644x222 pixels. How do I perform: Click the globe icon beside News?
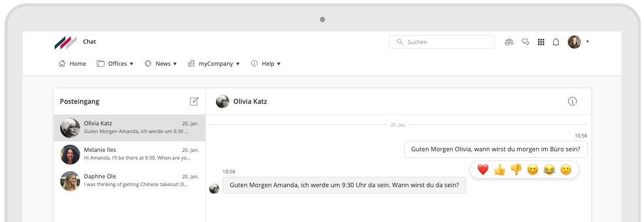(x=148, y=64)
